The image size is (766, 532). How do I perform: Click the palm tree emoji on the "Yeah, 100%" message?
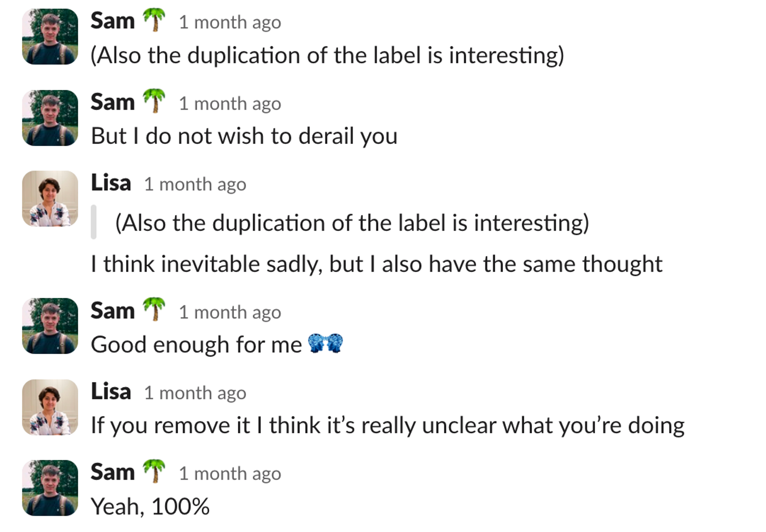click(154, 472)
